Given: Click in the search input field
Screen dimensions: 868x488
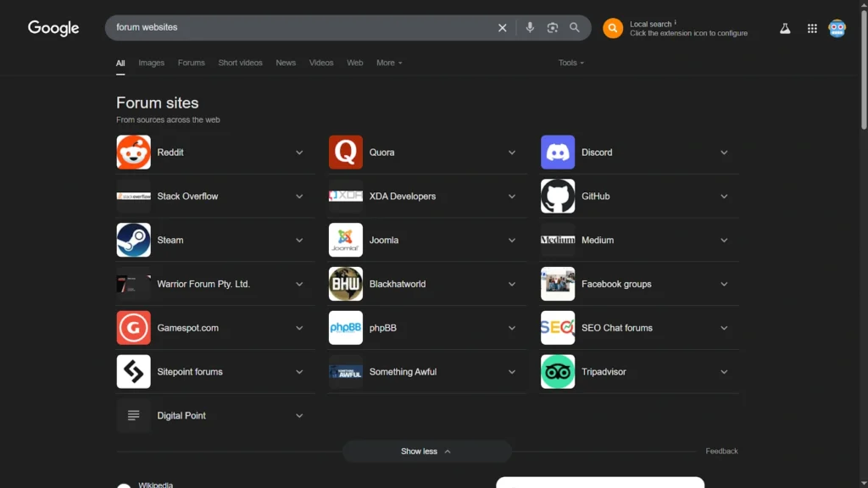Looking at the screenshot, I should click(x=297, y=27).
